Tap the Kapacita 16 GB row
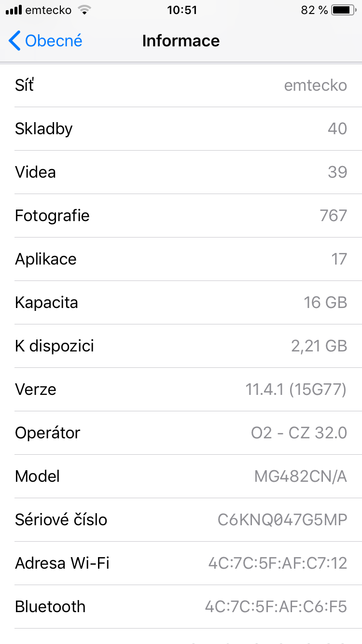The height and width of the screenshot is (644, 362). pos(181,303)
